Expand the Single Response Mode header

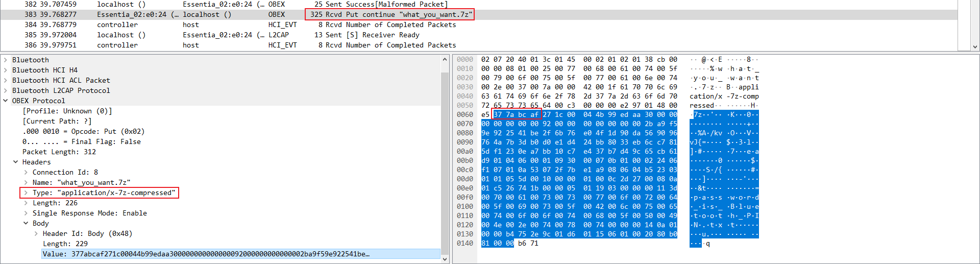(x=26, y=213)
